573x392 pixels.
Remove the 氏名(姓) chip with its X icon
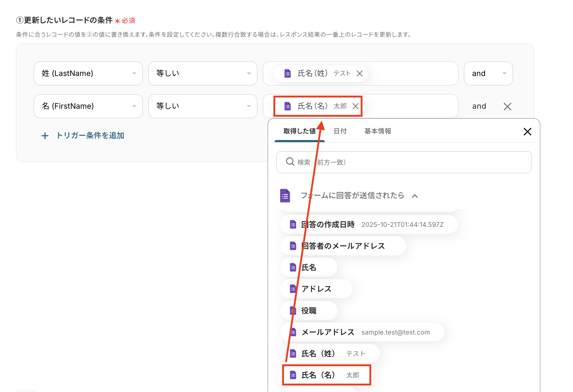coord(360,73)
